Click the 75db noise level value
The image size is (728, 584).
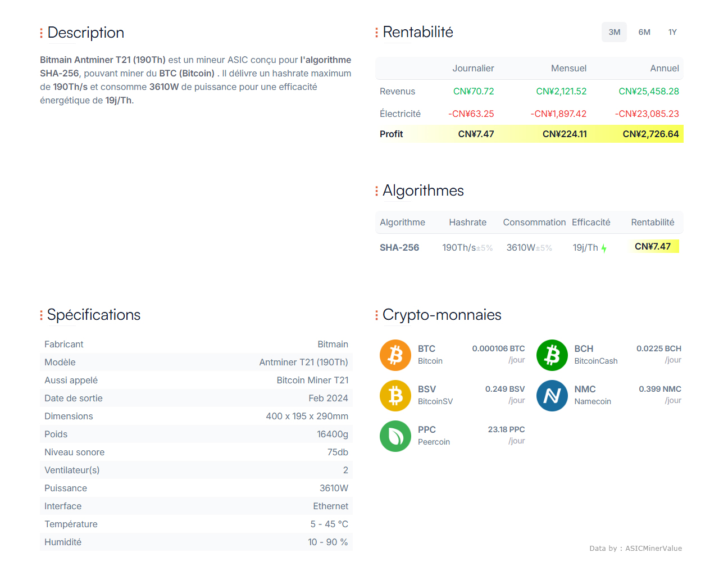pyautogui.click(x=338, y=452)
